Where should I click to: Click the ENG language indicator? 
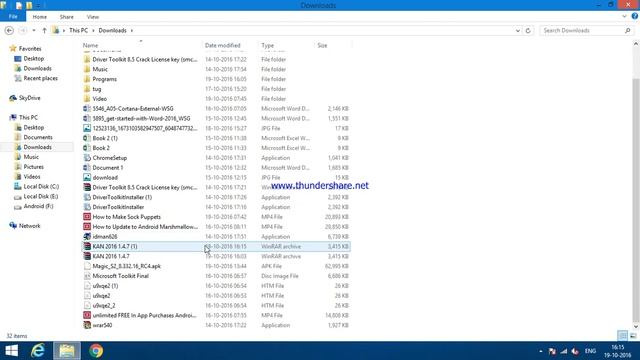pyautogui.click(x=590, y=351)
